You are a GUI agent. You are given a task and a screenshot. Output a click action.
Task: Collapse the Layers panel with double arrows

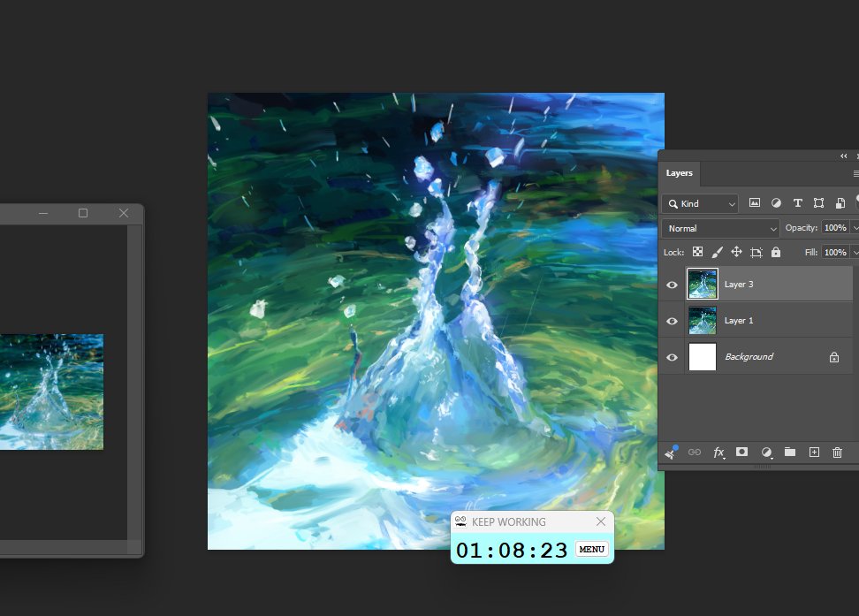click(844, 156)
